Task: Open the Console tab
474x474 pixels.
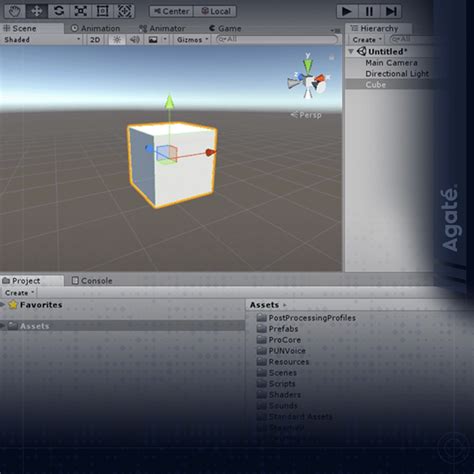Action: 92,281
